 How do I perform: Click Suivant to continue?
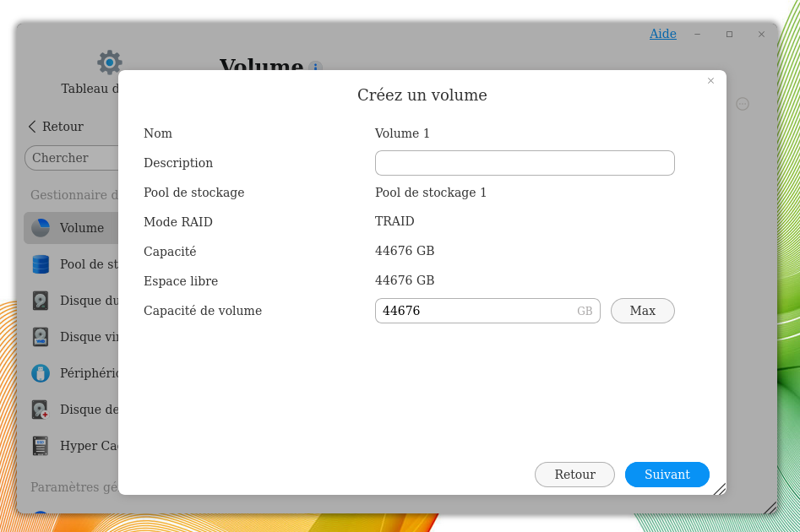667,475
